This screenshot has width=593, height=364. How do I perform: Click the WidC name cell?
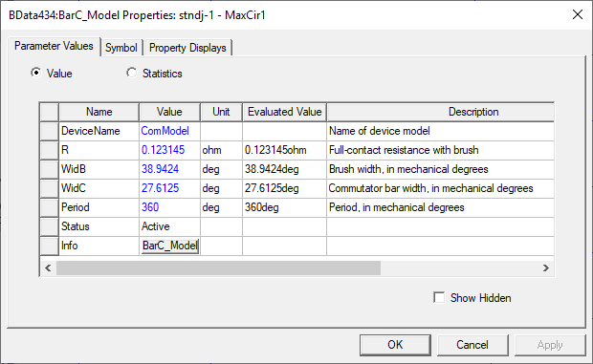coord(99,188)
